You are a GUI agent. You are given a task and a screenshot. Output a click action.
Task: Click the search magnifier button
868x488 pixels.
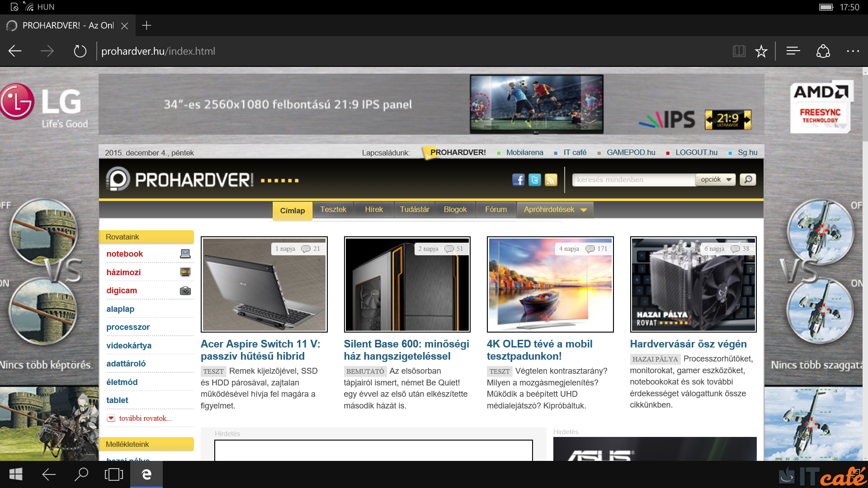click(x=748, y=179)
